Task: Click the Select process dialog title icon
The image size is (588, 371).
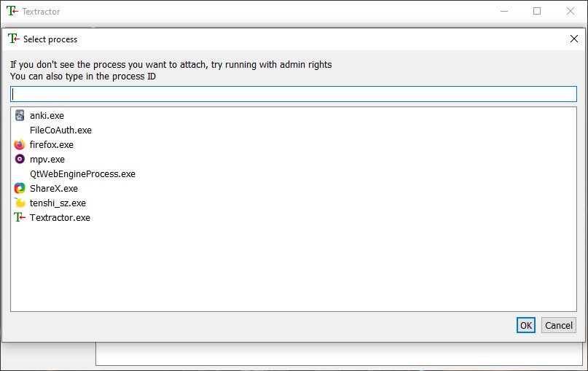Action: [13, 39]
